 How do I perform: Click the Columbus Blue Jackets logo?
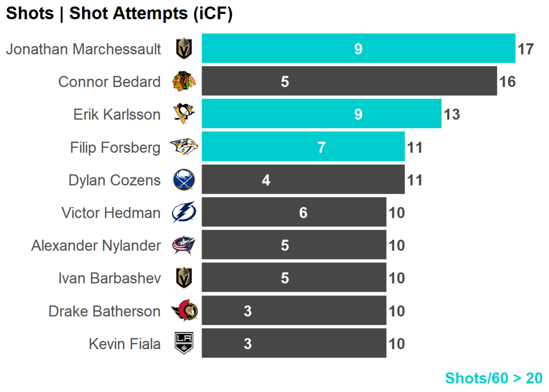[x=184, y=246]
